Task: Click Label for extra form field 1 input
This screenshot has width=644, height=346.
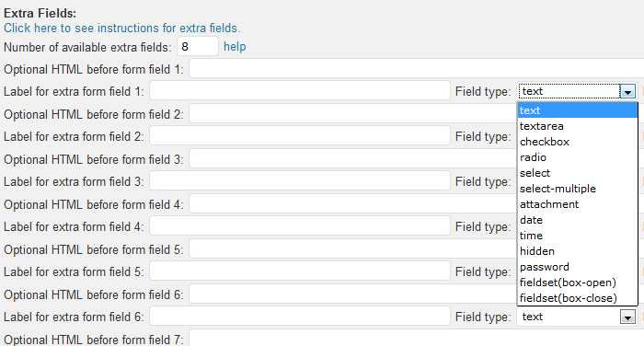Action: 300,91
